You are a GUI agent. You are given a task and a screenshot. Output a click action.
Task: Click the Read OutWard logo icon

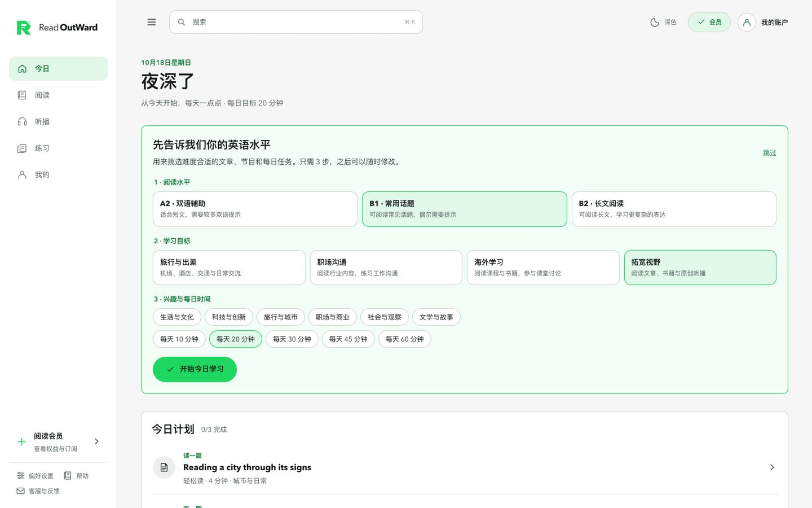point(24,28)
